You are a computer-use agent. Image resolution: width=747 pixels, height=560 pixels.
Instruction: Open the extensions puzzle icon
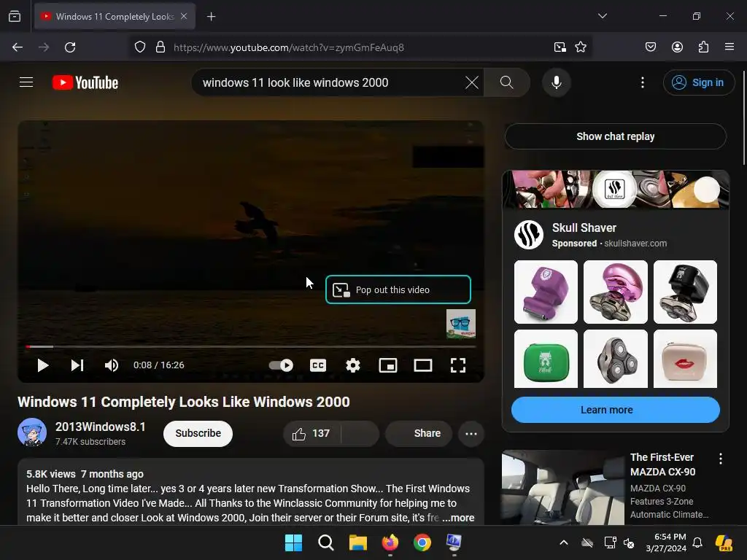click(703, 47)
